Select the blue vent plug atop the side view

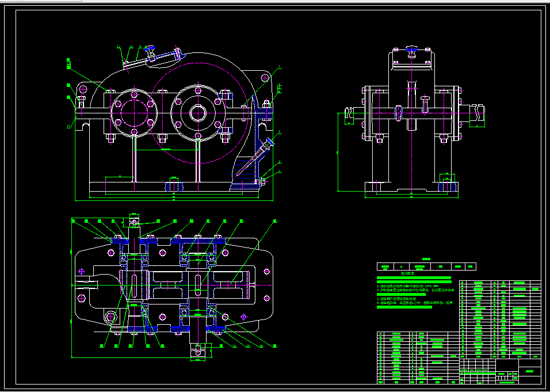412,51
